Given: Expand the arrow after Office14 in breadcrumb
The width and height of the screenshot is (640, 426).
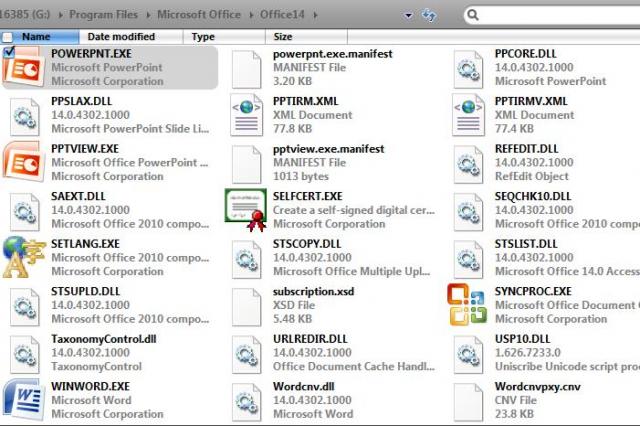Looking at the screenshot, I should (x=316, y=15).
